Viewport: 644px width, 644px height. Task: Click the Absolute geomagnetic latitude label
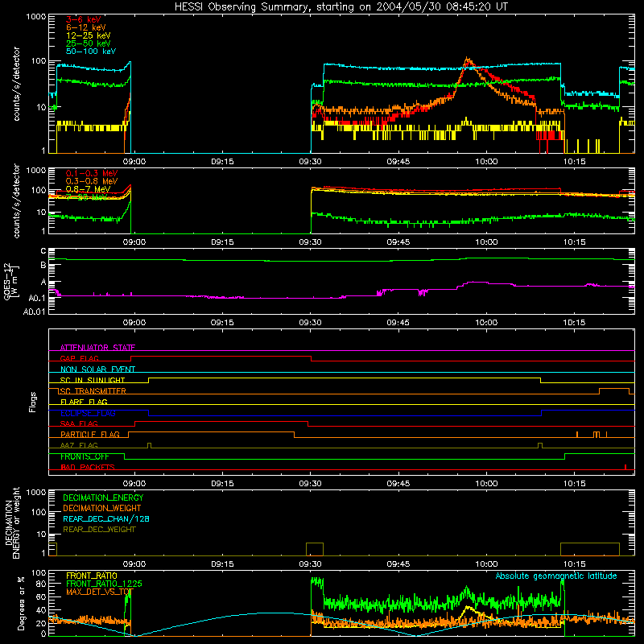[556, 576]
